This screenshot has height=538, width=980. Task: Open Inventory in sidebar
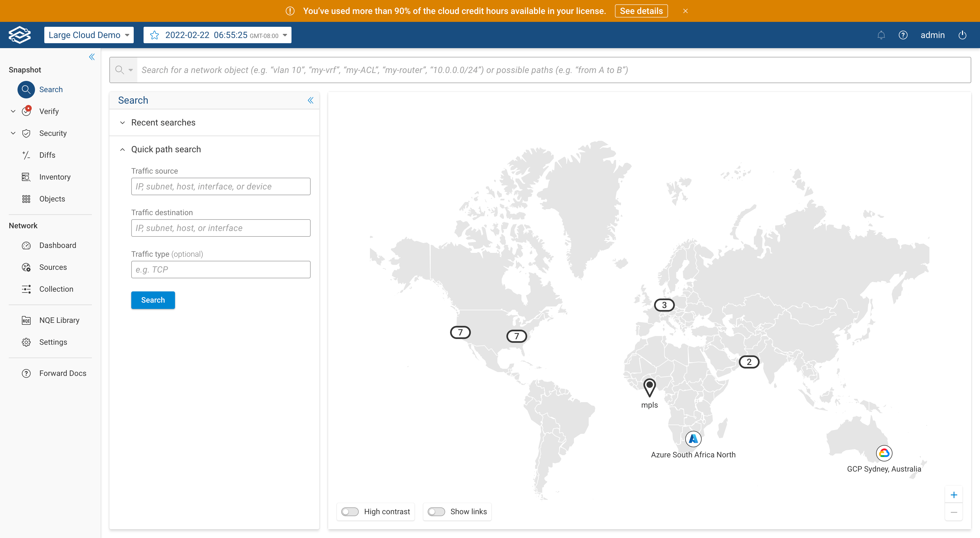[x=55, y=177]
